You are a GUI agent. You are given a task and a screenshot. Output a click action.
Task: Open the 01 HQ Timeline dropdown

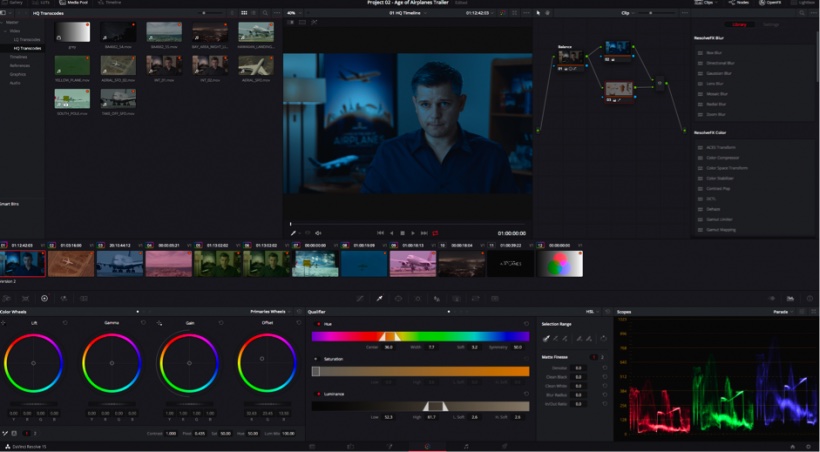pos(408,13)
